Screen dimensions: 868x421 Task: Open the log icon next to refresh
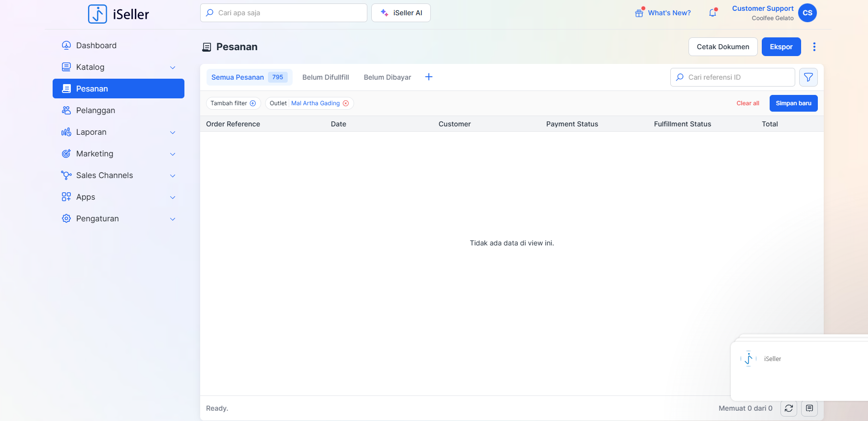coord(809,408)
